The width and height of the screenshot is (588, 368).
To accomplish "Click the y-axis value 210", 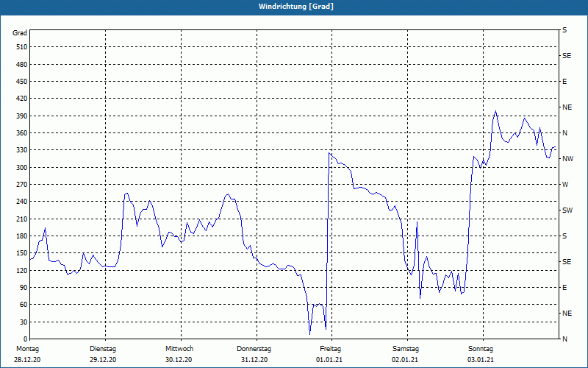I will tap(22, 219).
